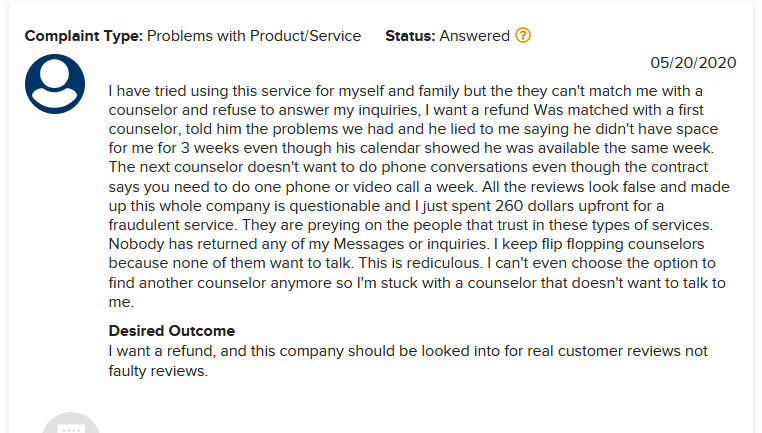
Task: Click the line starting "fraudulent service. They are preying"
Action: 420,224
